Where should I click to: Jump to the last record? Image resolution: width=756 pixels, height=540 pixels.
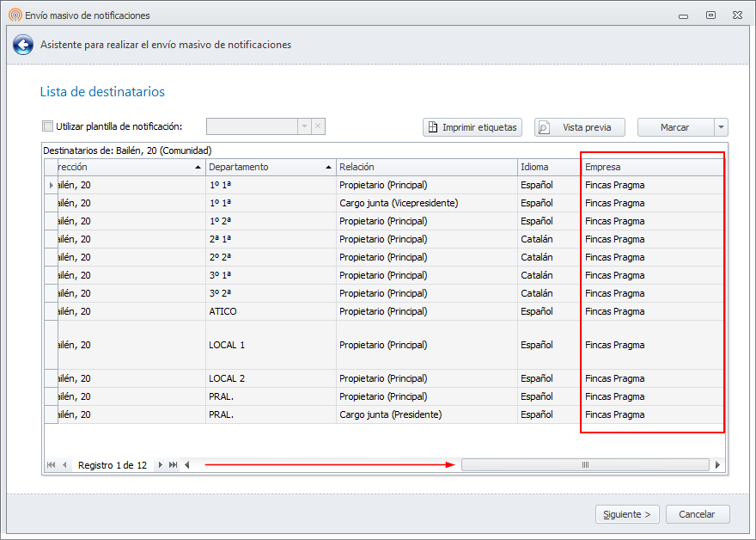[173, 465]
